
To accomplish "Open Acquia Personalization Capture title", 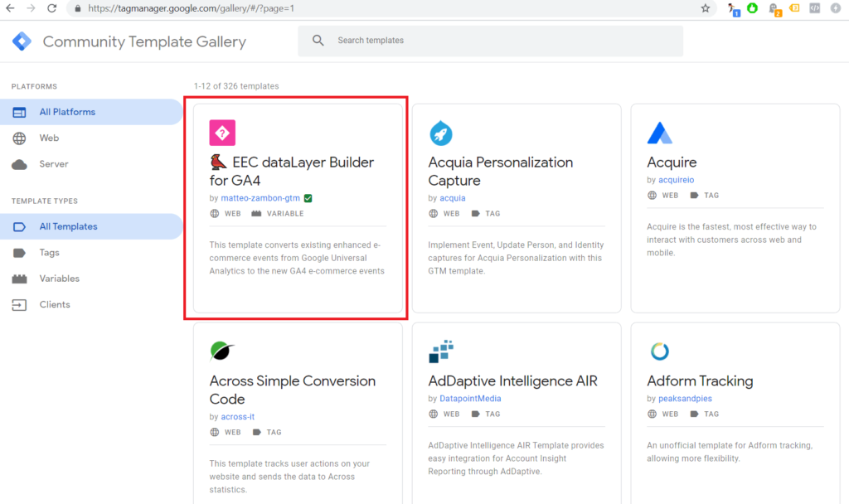I will [x=500, y=171].
